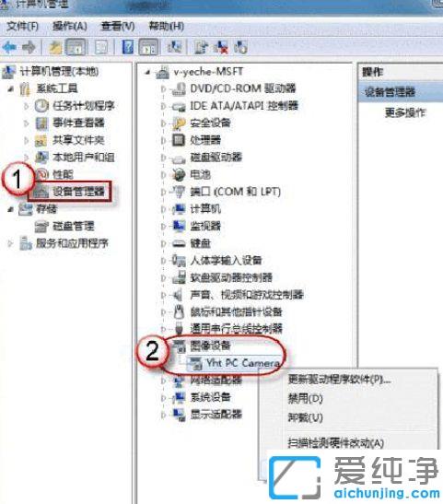Open the 查看(V) menu

[118, 26]
